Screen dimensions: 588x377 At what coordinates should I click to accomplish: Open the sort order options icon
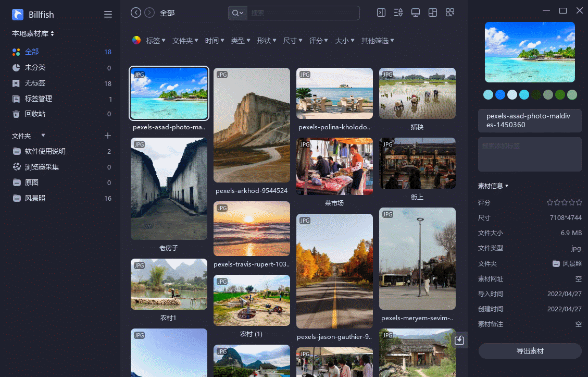pos(398,13)
